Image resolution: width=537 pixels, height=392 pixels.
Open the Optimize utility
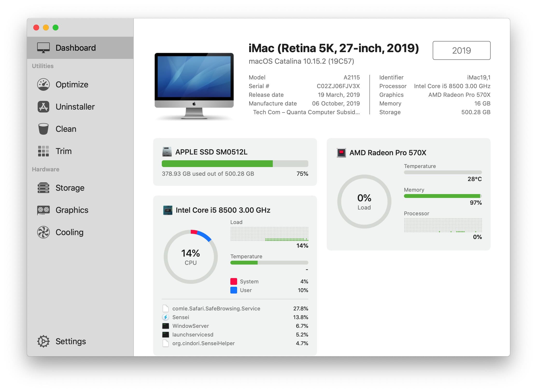coord(80,84)
